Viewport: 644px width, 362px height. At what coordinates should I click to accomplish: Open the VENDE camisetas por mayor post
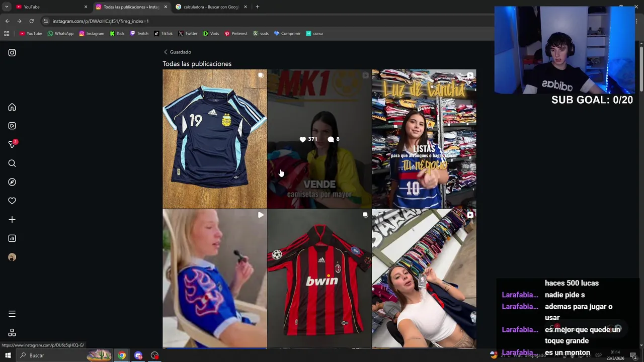[319, 139]
